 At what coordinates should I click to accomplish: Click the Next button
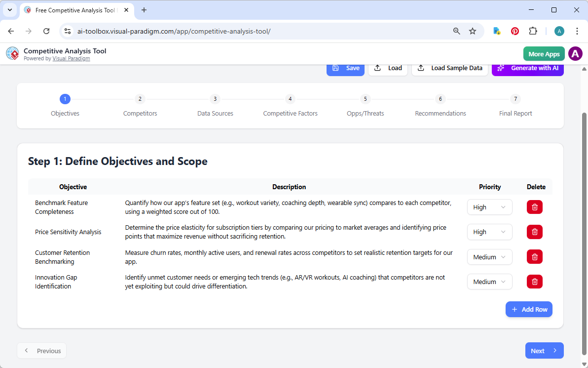[x=544, y=350]
